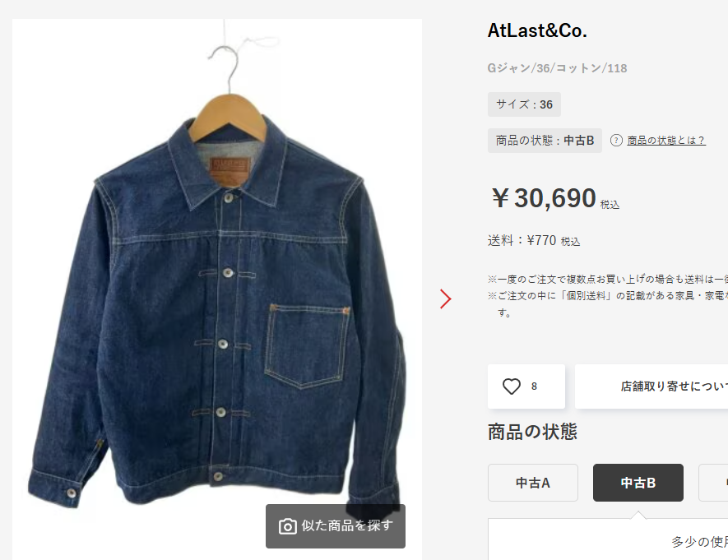The width and height of the screenshot is (728, 560).
Task: Click the 商品の状態 section heading
Action: pyautogui.click(x=532, y=432)
